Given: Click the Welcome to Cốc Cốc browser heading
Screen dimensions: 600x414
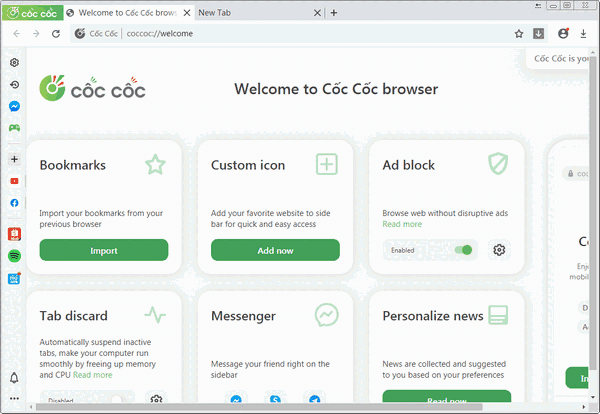Looking at the screenshot, I should 336,89.
